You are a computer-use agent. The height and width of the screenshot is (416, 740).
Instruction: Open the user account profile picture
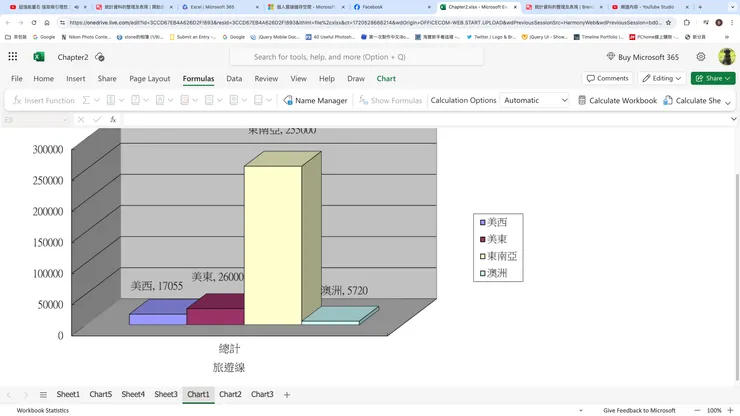726,57
